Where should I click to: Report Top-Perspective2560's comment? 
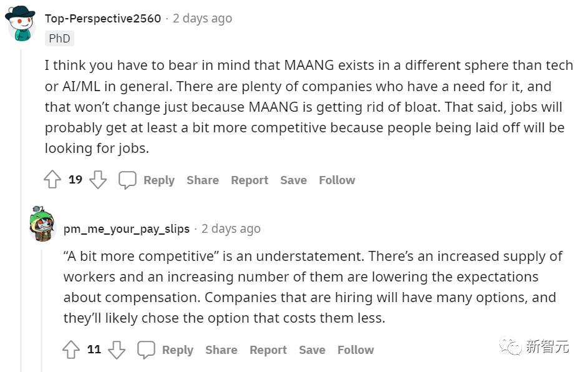click(249, 180)
